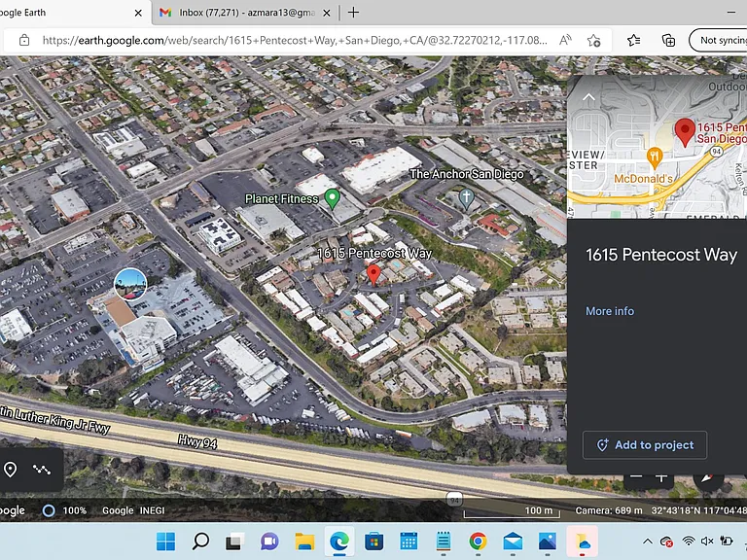The image size is (747, 560).
Task: Zoom out with the minus button
Action: click(x=636, y=476)
